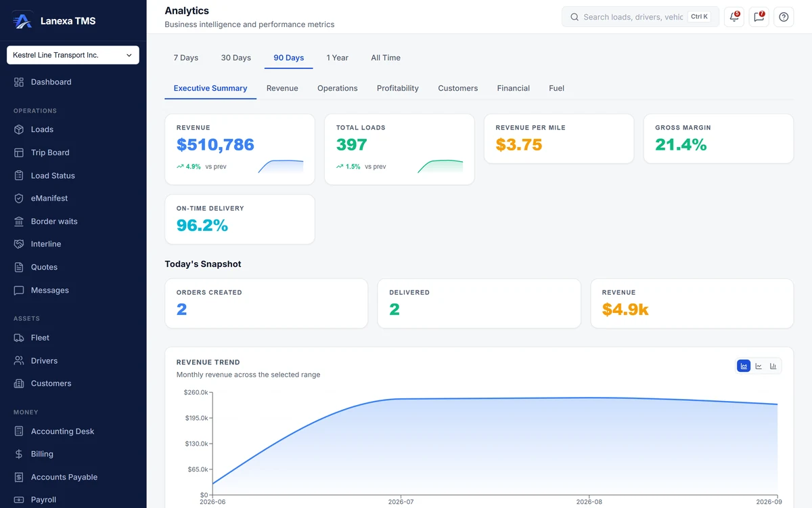Screen dimensions: 812x508
Task: Click the search magnifier icon
Action: point(574,17)
